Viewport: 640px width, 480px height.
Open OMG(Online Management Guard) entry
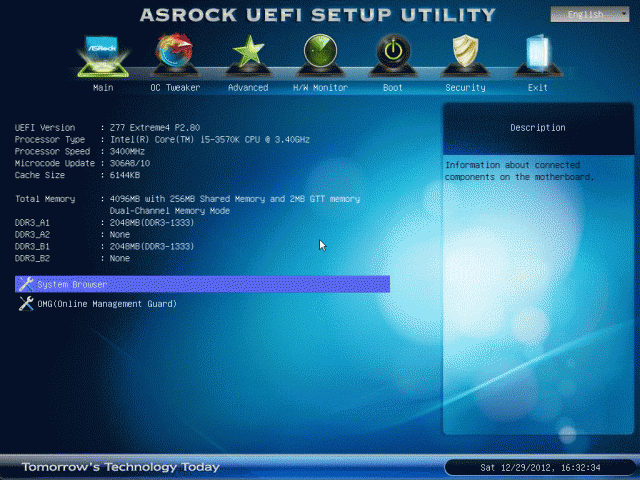click(x=107, y=304)
